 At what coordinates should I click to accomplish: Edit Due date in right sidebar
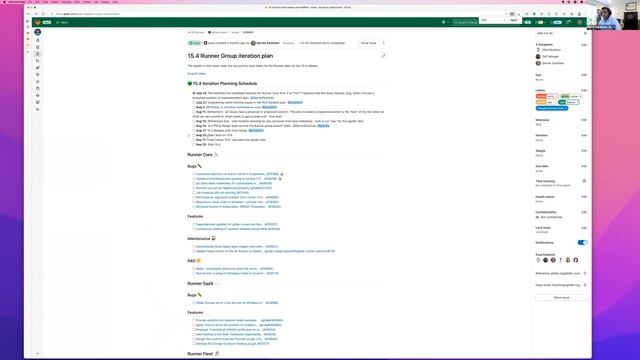point(584,166)
